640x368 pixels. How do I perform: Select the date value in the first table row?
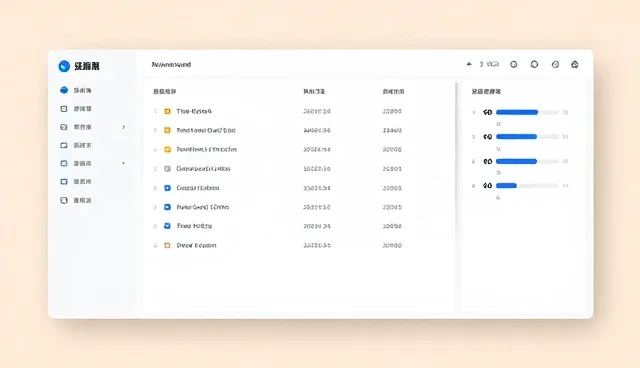point(317,111)
